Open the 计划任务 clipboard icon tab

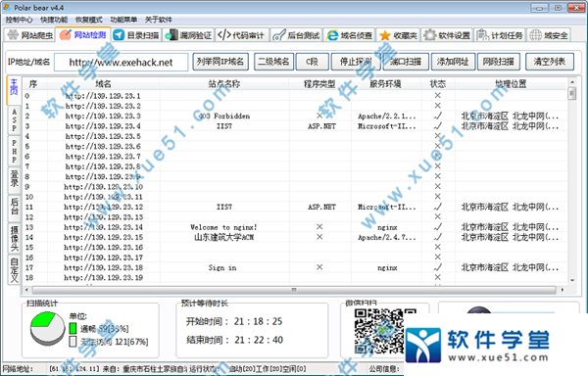482,35
